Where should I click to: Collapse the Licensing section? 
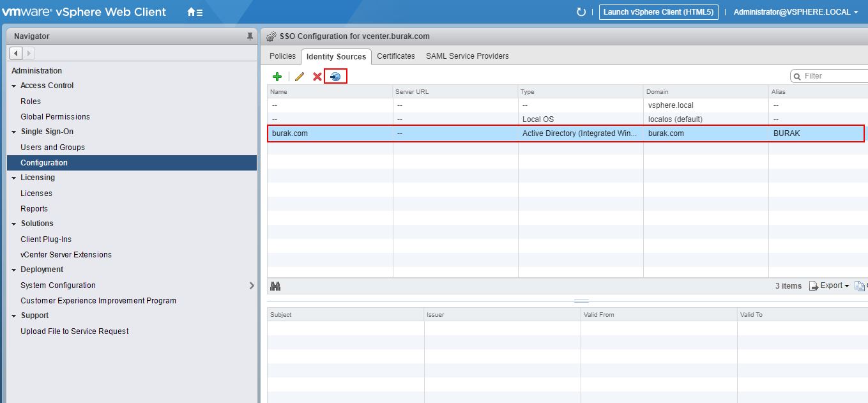pos(14,178)
